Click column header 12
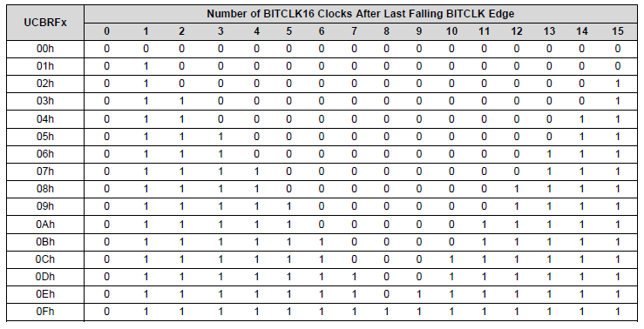The height and width of the screenshot is (329, 644). [x=516, y=31]
